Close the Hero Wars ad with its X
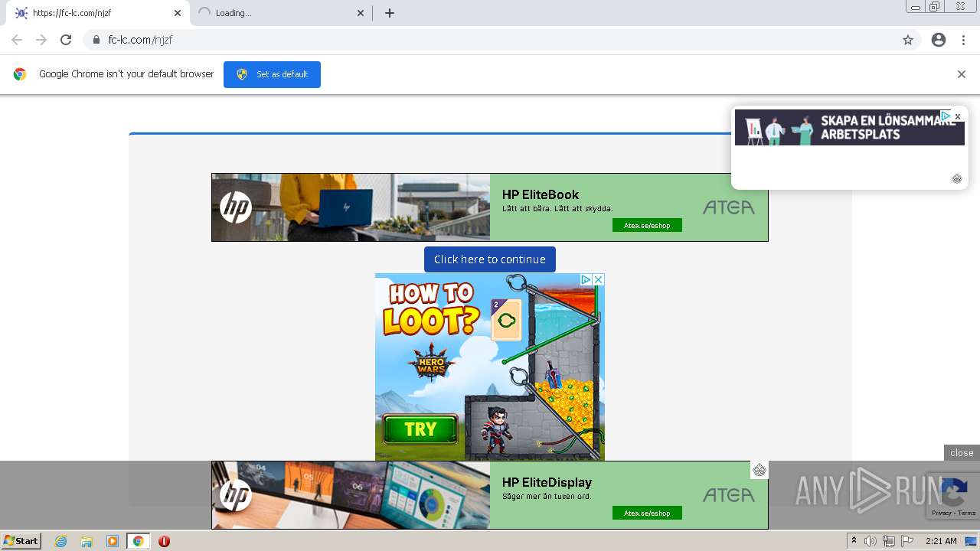980x551 pixels. [599, 280]
